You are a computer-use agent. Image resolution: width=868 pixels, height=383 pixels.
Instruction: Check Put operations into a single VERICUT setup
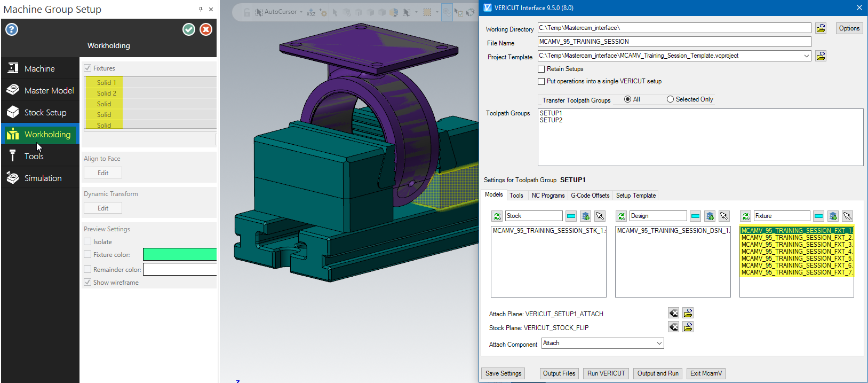(x=541, y=81)
